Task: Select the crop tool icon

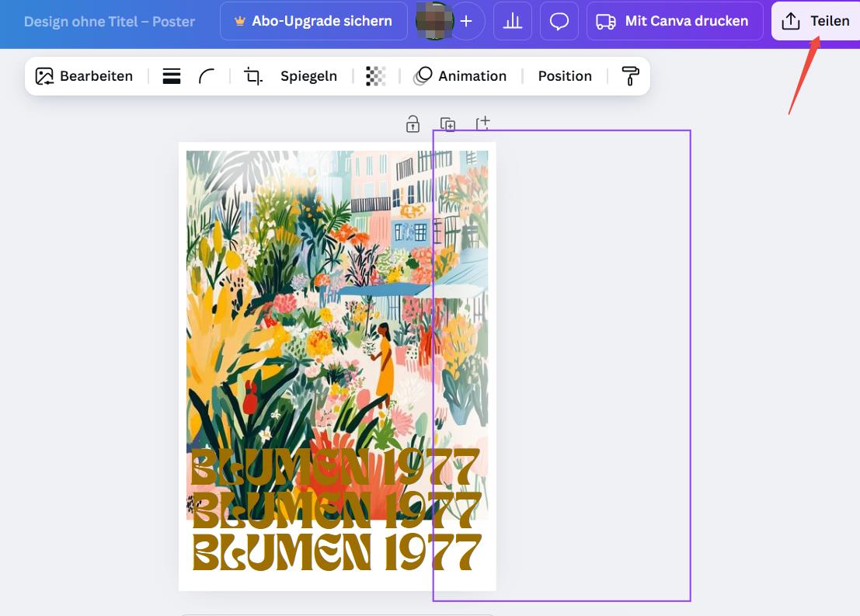Action: (x=253, y=76)
